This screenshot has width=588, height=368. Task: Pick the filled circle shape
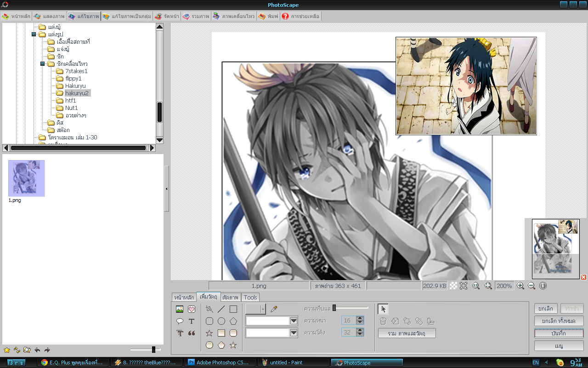209,345
